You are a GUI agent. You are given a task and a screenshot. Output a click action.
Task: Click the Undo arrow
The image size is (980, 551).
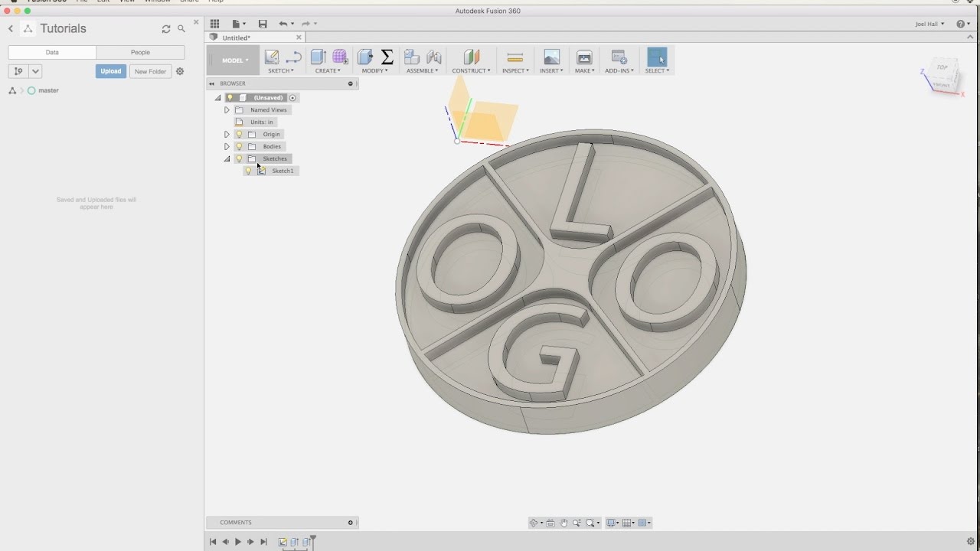coord(283,24)
